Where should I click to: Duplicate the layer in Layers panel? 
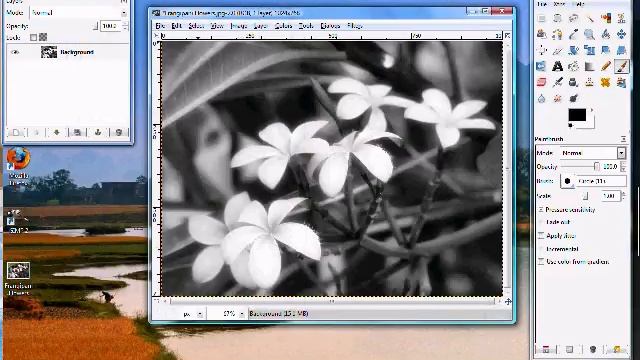(x=77, y=133)
